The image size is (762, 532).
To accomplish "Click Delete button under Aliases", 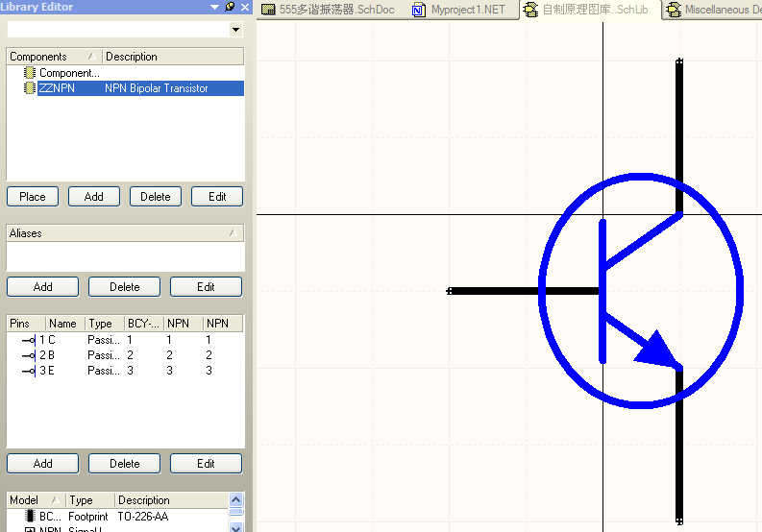I will click(x=124, y=287).
